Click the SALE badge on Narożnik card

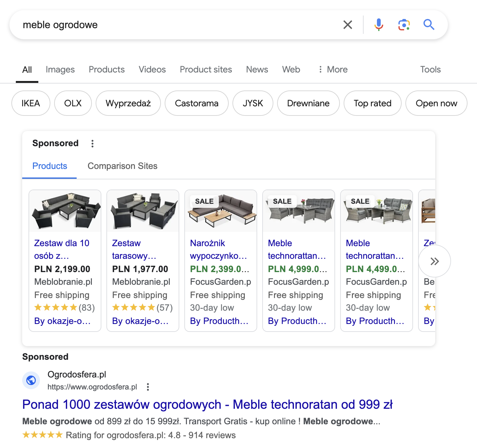(204, 201)
